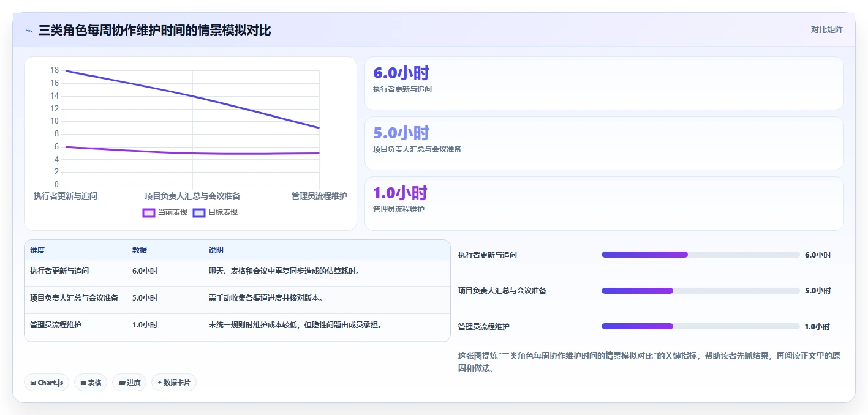Click the 6.0小时 progress value label
The image size is (868, 415).
[x=818, y=255]
